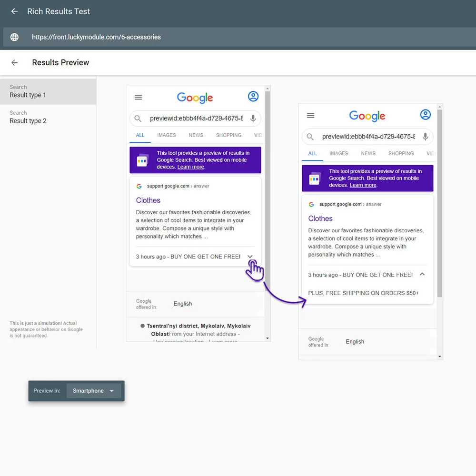
Task: Click Google favicon next to support.google.com in right preview
Action: (x=311, y=204)
